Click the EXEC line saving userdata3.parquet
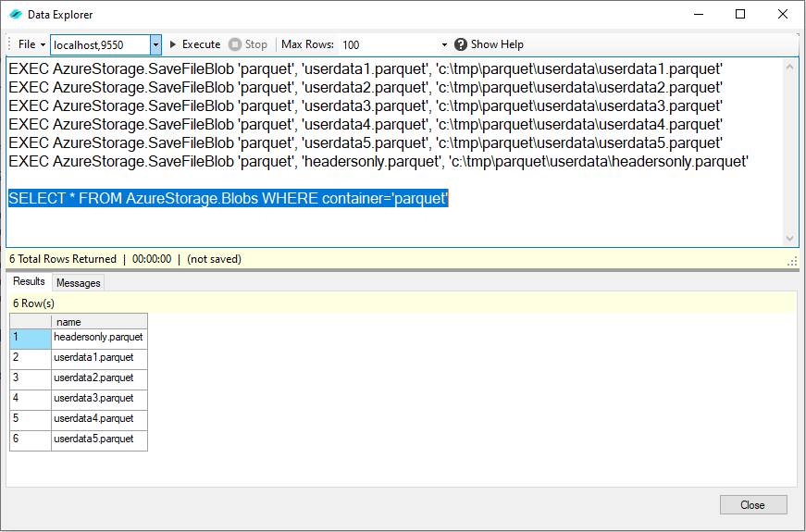806x532 pixels. 366,105
